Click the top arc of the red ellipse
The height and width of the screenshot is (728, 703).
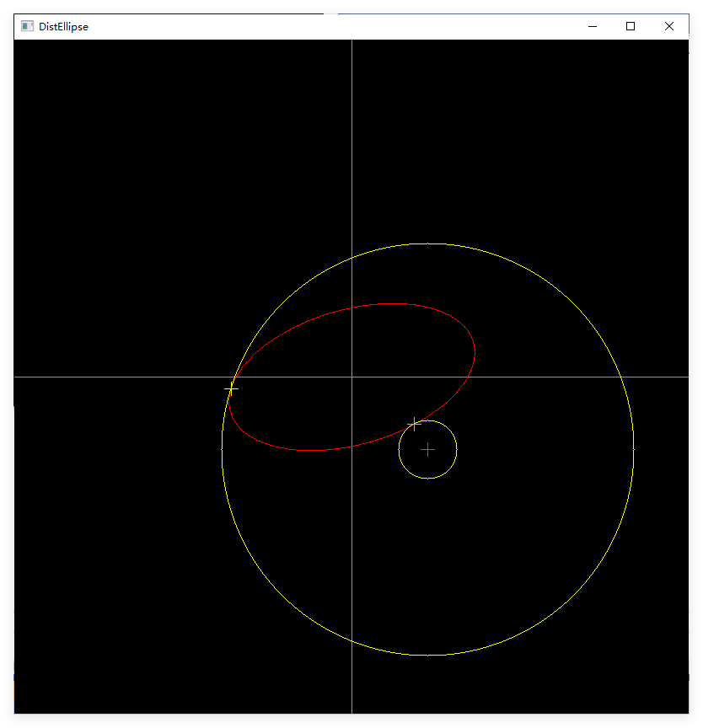click(388, 303)
